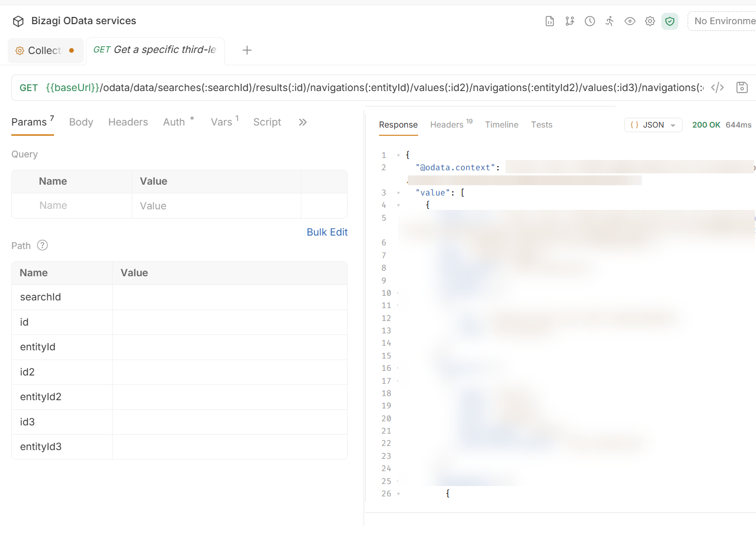
Task: Click line number 12 in response gutter
Action: click(386, 318)
